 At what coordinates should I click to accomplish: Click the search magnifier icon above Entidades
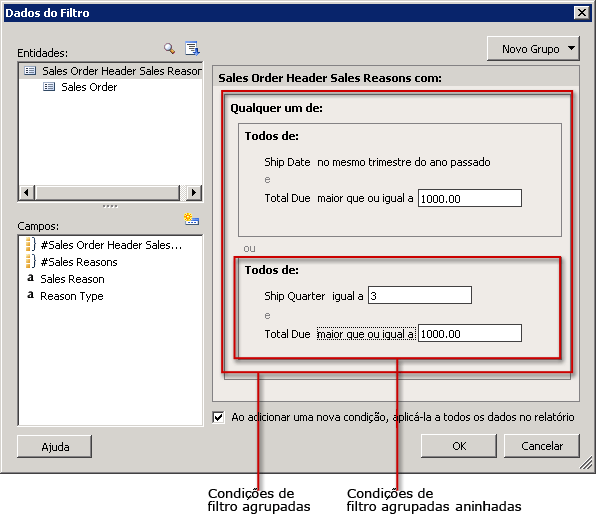click(x=170, y=49)
